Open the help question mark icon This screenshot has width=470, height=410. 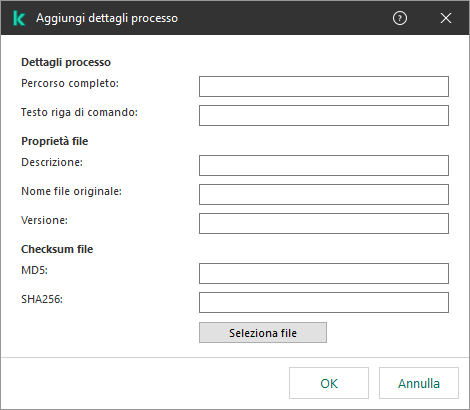point(400,18)
